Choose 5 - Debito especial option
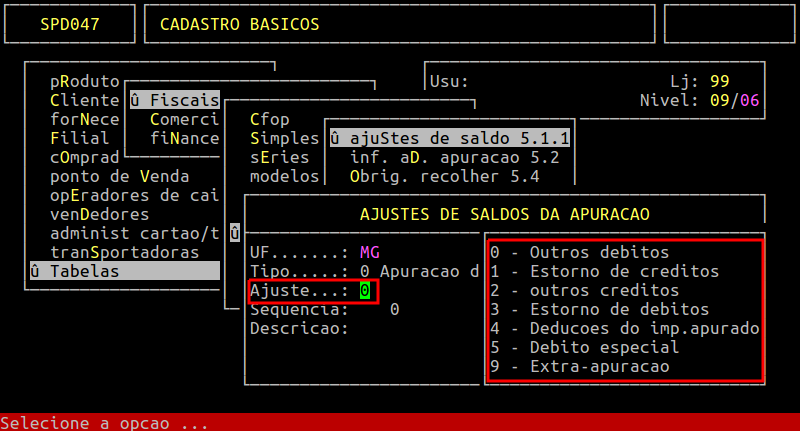The height and width of the screenshot is (431, 800). click(x=584, y=348)
